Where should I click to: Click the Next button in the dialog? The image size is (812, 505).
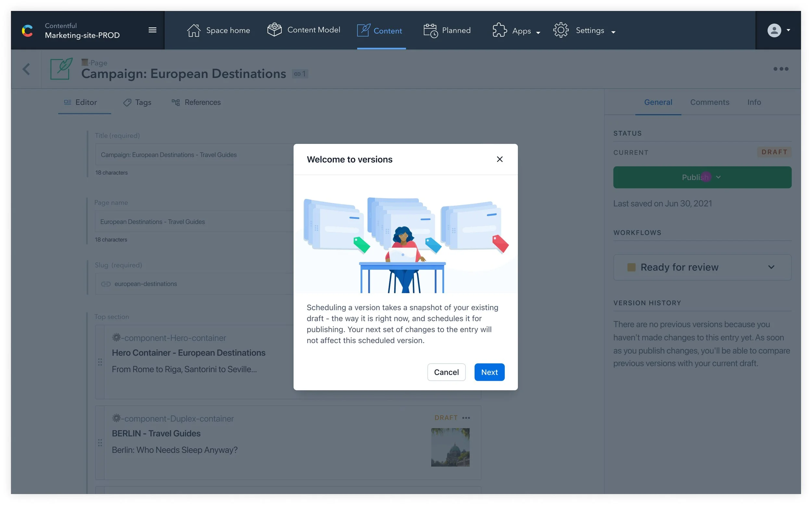point(489,372)
